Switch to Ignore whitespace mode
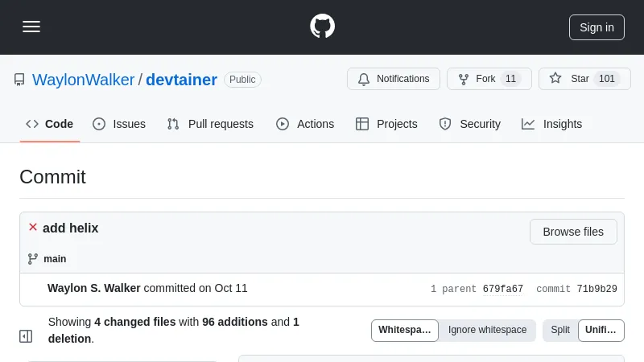 487,330
